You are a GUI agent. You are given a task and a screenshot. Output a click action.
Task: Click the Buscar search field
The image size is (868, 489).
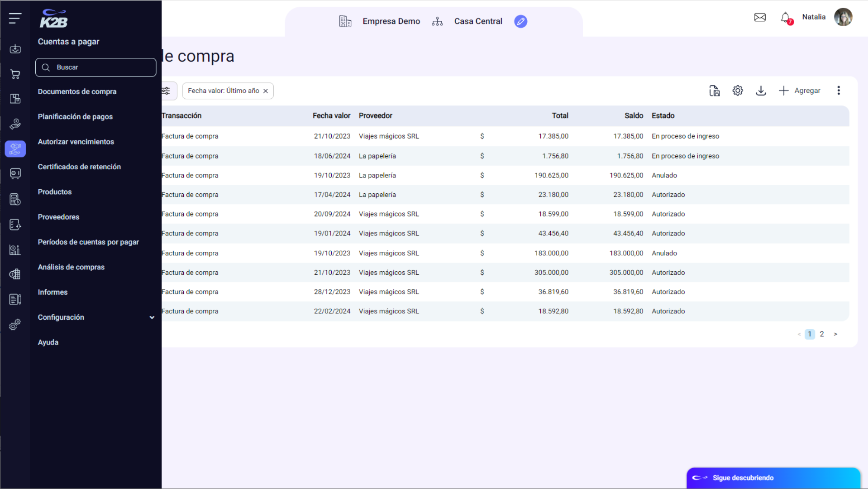pos(96,67)
